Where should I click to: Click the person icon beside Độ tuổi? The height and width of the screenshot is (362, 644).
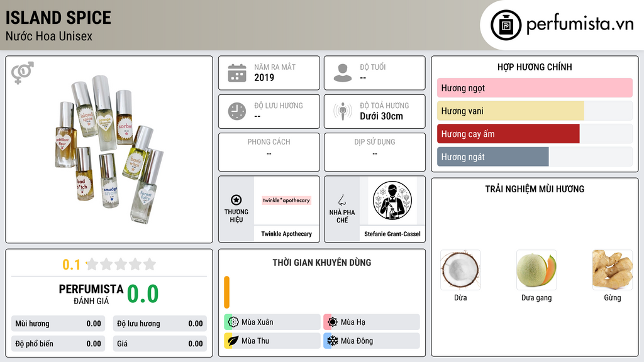click(x=343, y=73)
